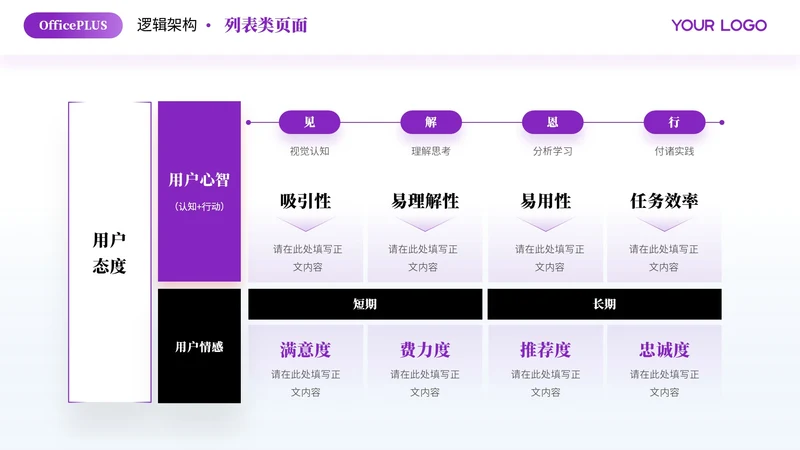This screenshot has height=450, width=800.
Task: Click the YOUR LOGO placeholder
Action: pos(719,25)
